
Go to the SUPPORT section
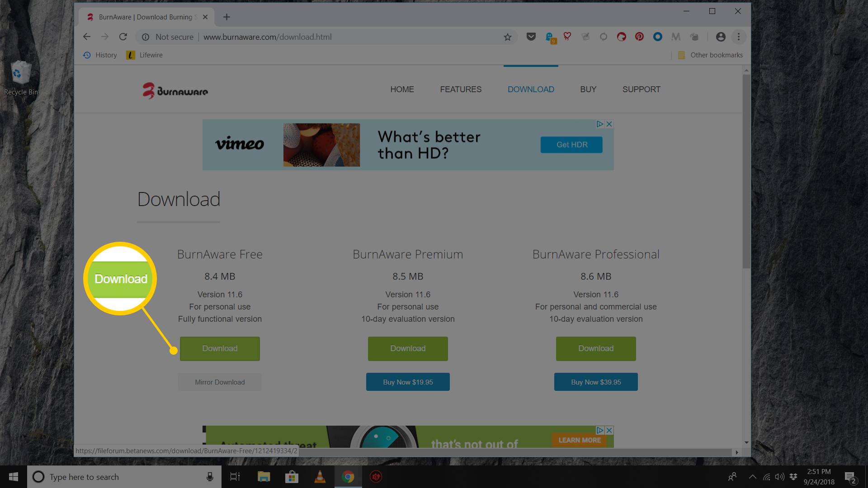point(641,89)
